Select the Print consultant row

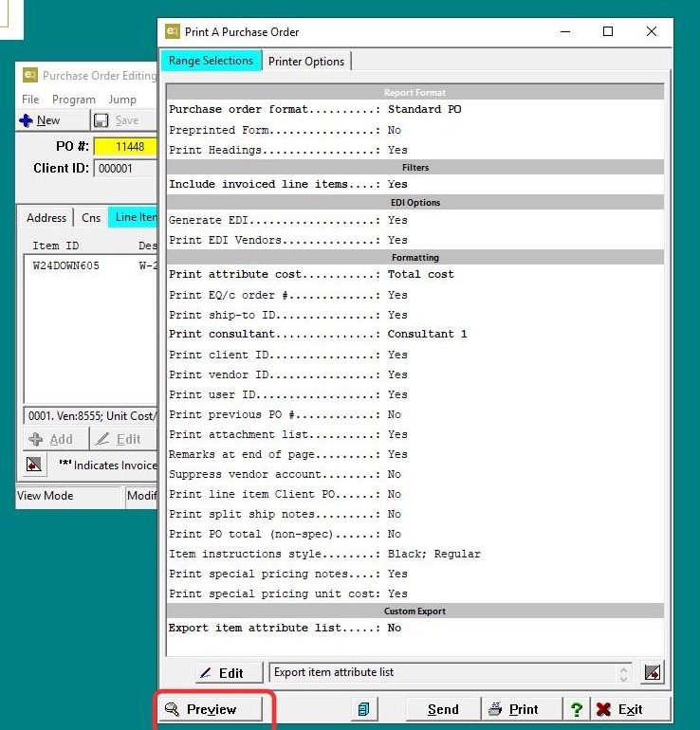point(414,334)
